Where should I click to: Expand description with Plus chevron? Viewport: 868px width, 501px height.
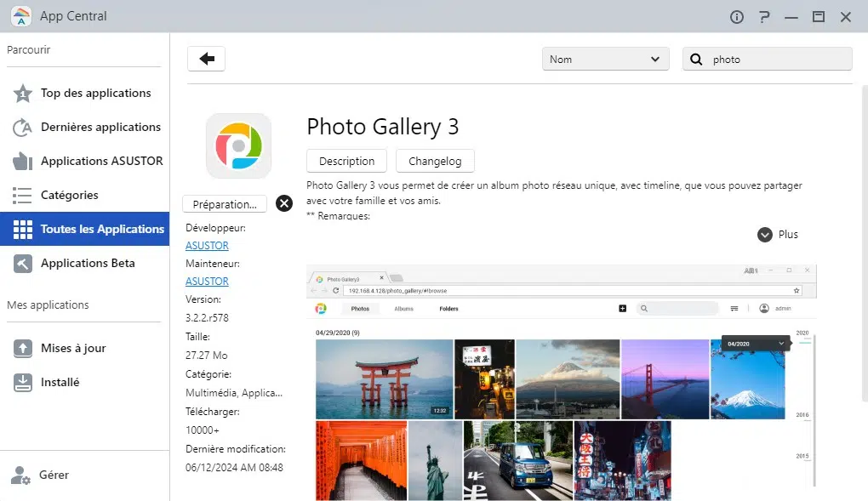click(765, 235)
